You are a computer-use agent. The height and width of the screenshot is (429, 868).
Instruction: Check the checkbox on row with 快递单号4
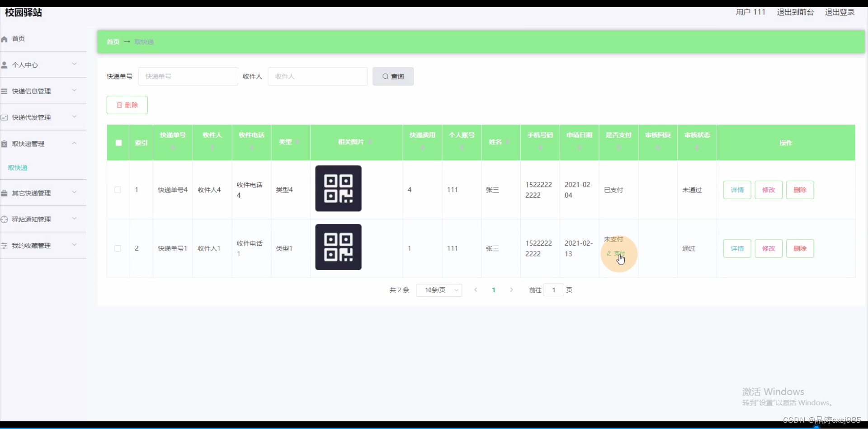pos(118,190)
